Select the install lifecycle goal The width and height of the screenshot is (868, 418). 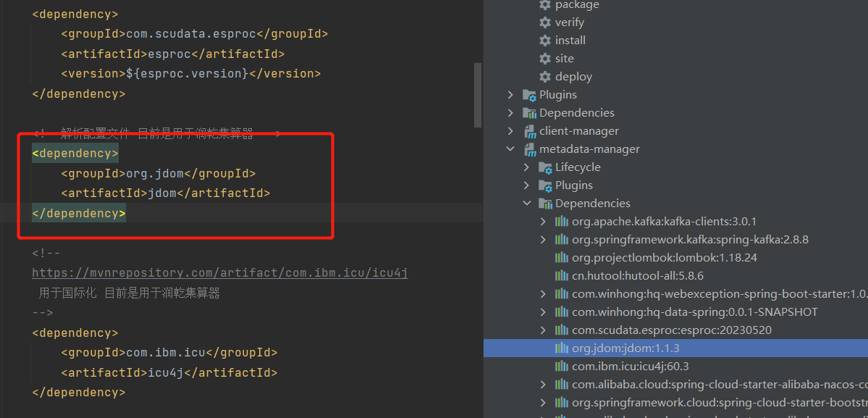(570, 41)
